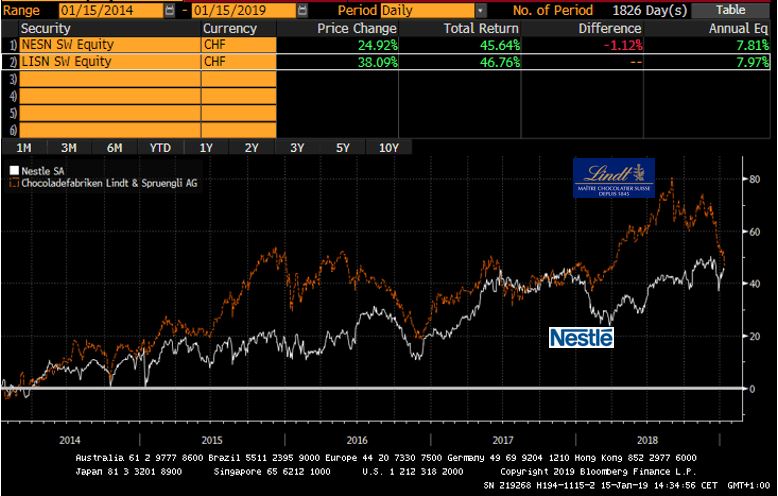Image resolution: width=778 pixels, height=496 pixels.
Task: Click the 7.97% annual equivalent value
Action: [753, 62]
